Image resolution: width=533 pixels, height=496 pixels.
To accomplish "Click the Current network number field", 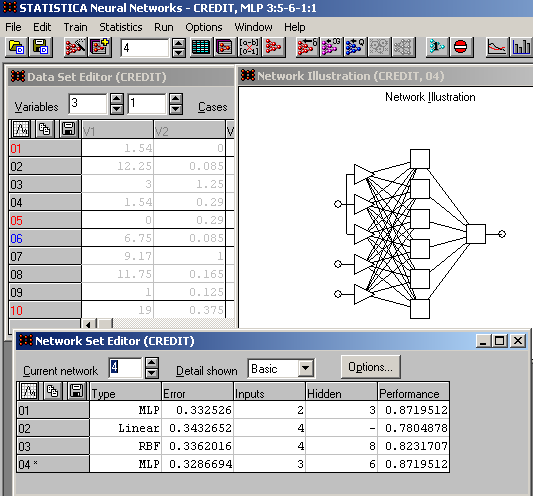I will 125,368.
